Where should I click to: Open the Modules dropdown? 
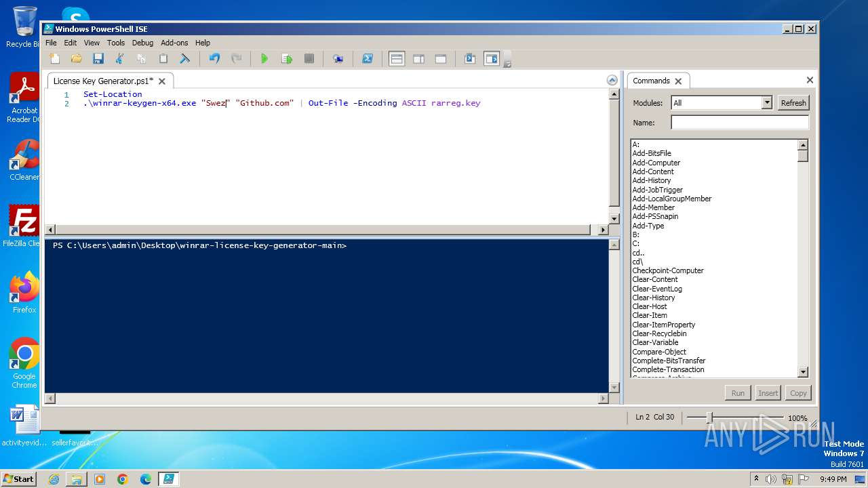(767, 103)
